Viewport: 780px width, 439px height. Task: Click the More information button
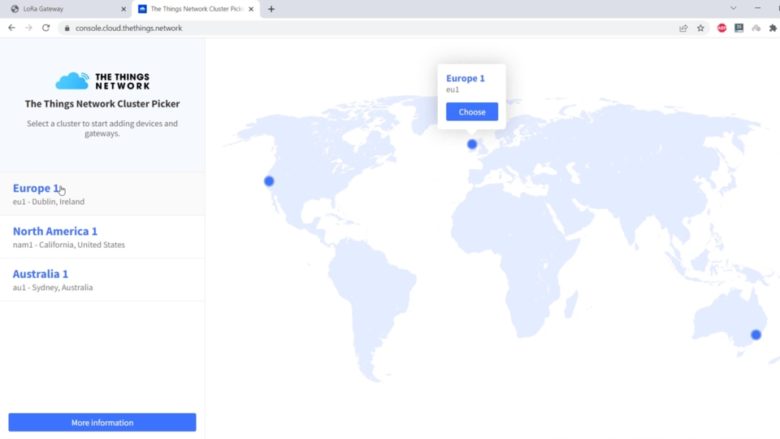tap(102, 423)
